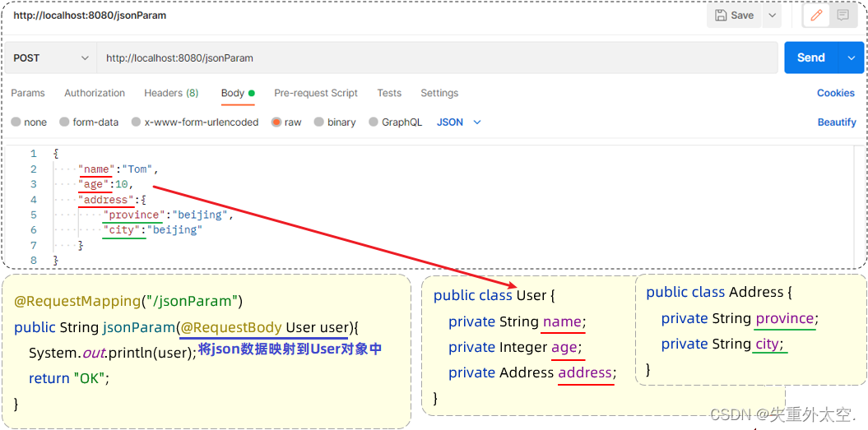Click the "age":10 line in editor
The image size is (868, 430).
pyautogui.click(x=106, y=184)
